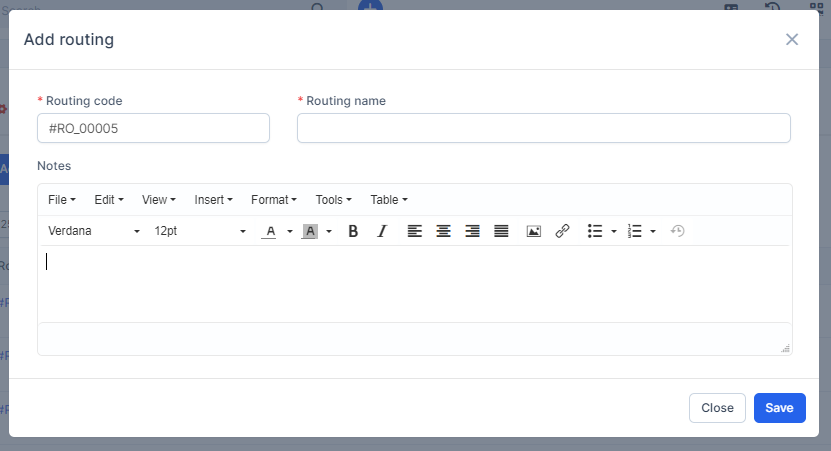Center align text in notes editor

(x=443, y=231)
